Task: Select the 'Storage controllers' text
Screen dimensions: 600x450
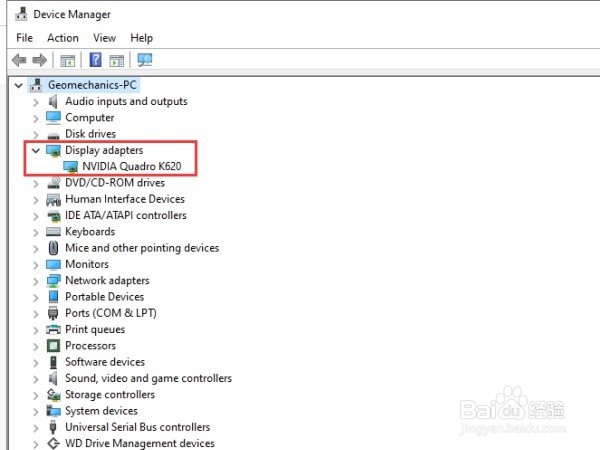Action: click(x=110, y=395)
